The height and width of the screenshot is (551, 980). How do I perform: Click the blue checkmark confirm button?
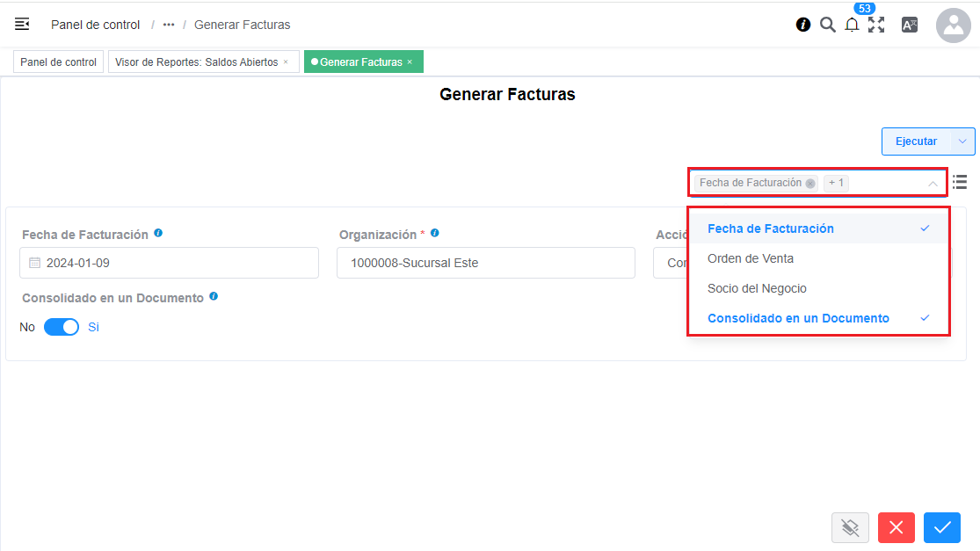tap(942, 527)
